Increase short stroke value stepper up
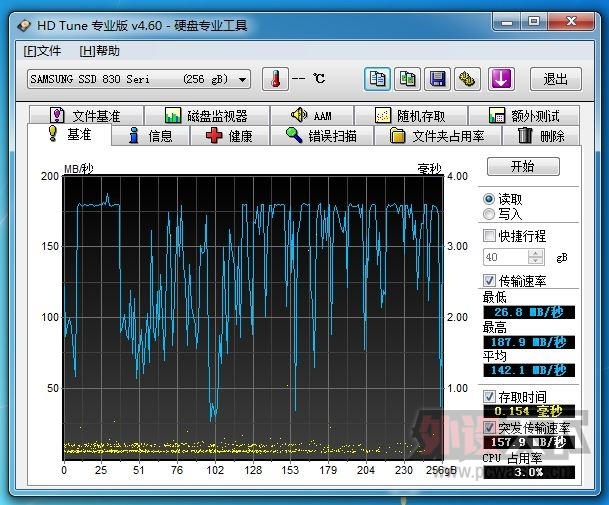Viewport: 609px width, 505px height. (536, 253)
